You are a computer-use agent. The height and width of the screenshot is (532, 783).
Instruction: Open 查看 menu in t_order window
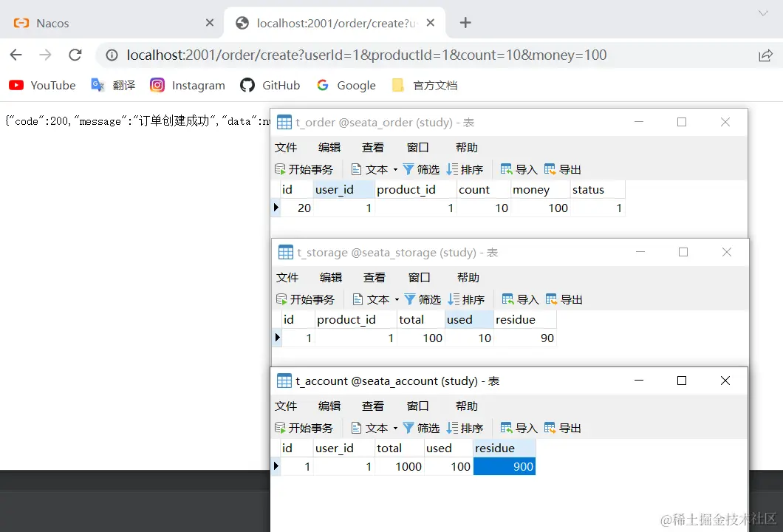point(372,147)
